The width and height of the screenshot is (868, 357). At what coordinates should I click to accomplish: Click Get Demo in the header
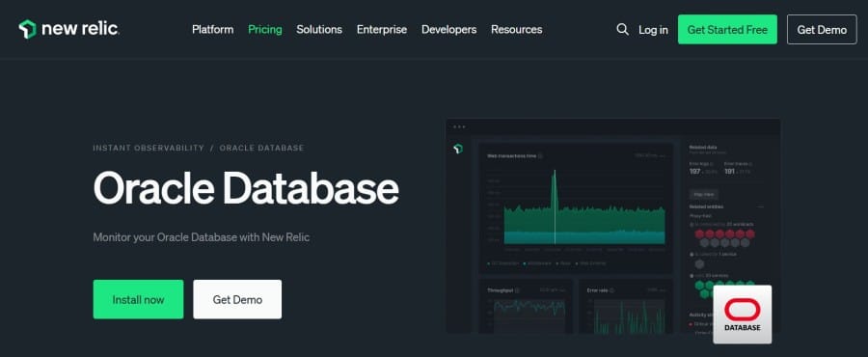[822, 29]
